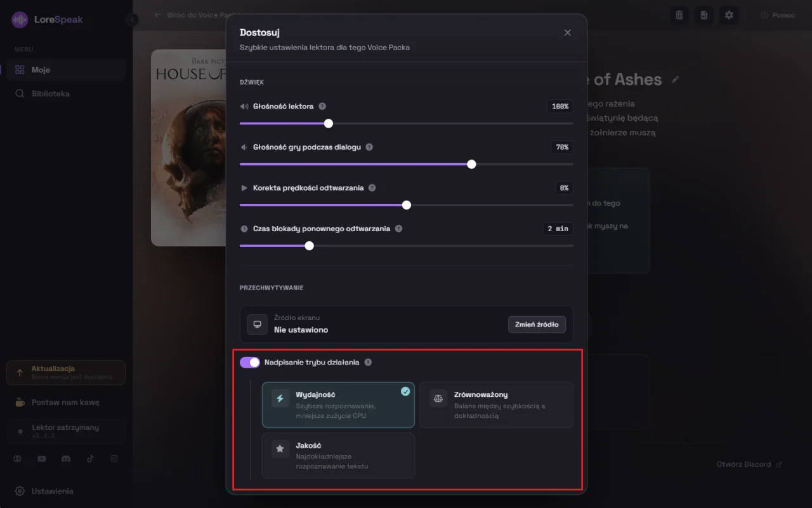Click help icon beside Czas blokady ponownego odtwarzania

click(398, 229)
